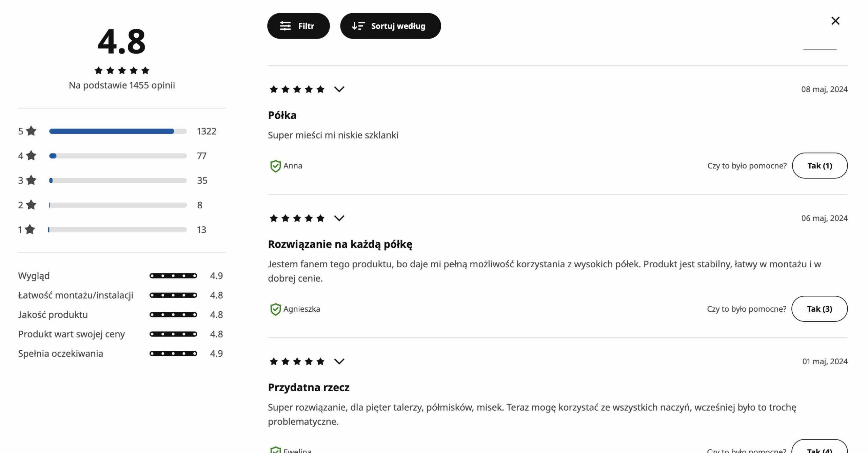Image resolution: width=868 pixels, height=453 pixels.
Task: Open the Sortuj według sorting menu
Action: (390, 25)
